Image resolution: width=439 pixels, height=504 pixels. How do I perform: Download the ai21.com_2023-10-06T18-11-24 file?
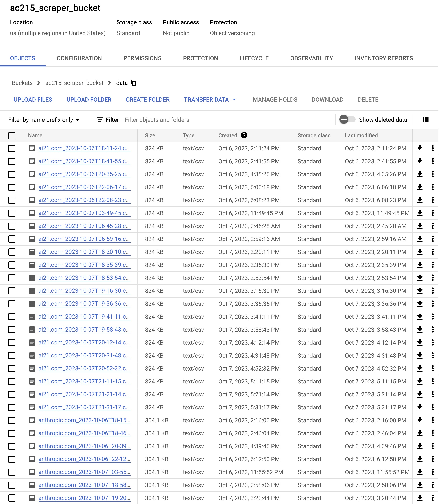pyautogui.click(x=420, y=148)
